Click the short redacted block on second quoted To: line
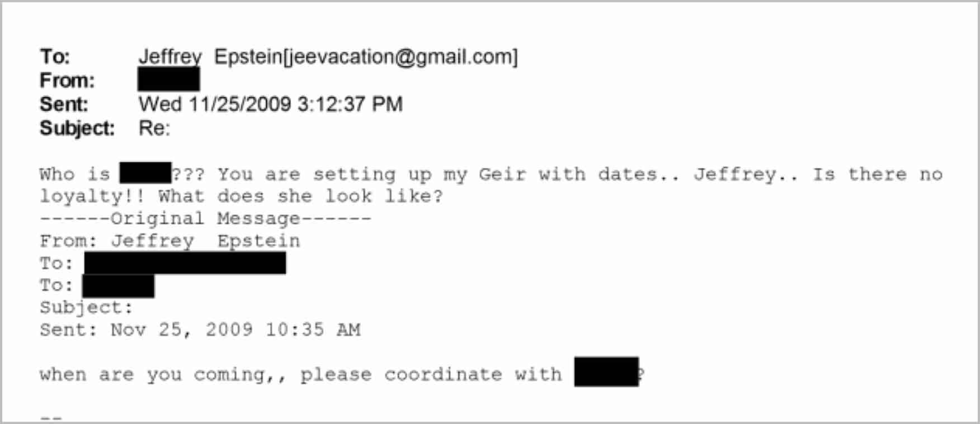This screenshot has height=424, width=980. click(x=119, y=286)
